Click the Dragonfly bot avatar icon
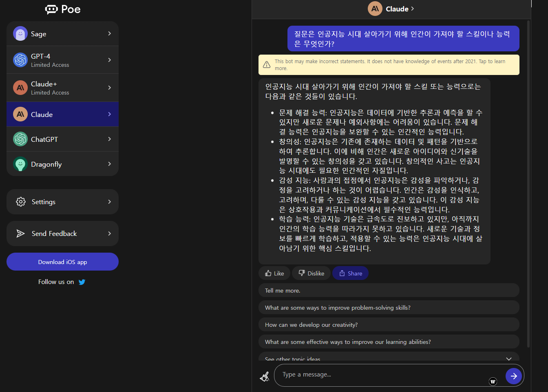Screen dimensions: 548x392 pyautogui.click(x=20, y=164)
